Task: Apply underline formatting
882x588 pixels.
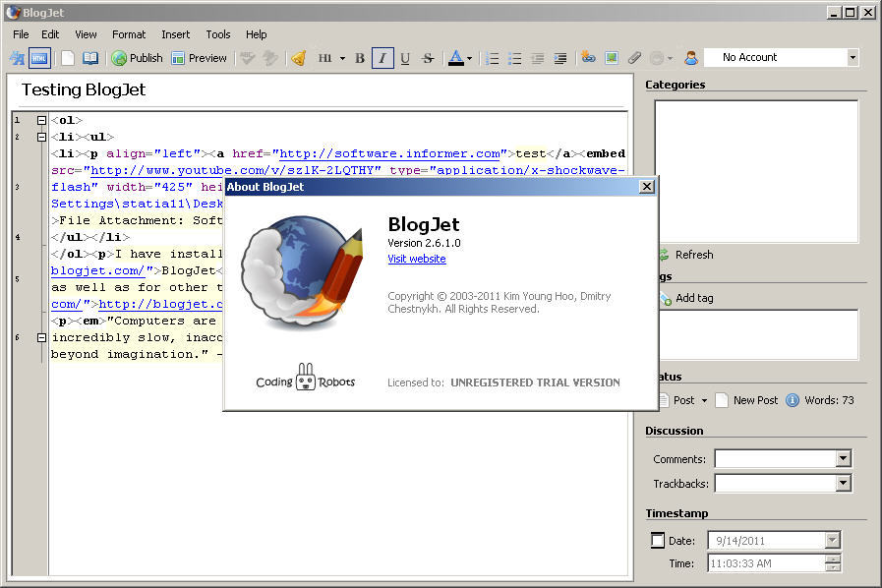Action: coord(405,59)
